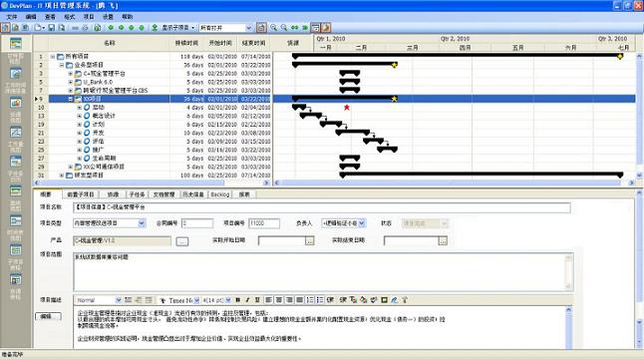Switch to the Backlog tab
The width and height of the screenshot is (644, 359).
pyautogui.click(x=219, y=194)
